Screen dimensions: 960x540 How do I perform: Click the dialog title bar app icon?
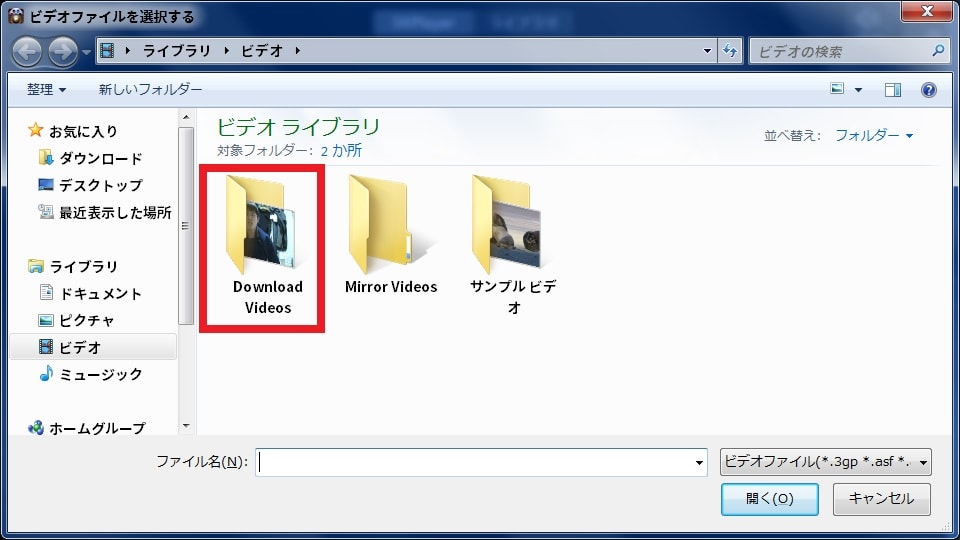pos(15,15)
